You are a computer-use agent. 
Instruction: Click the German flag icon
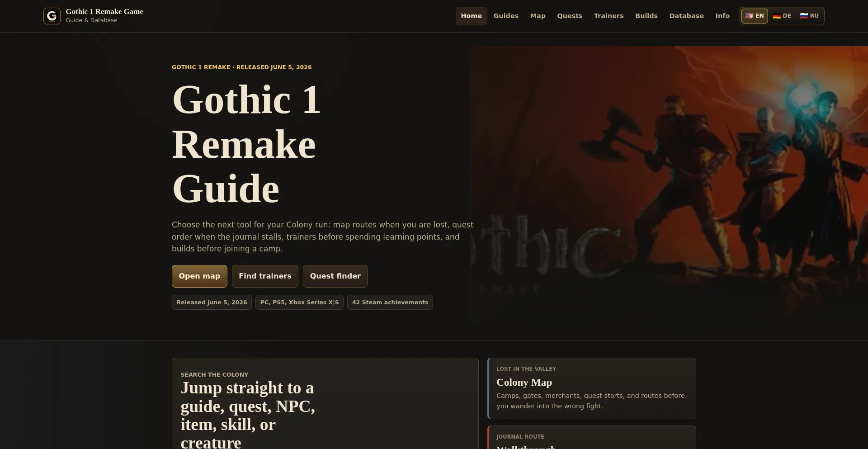(x=777, y=16)
